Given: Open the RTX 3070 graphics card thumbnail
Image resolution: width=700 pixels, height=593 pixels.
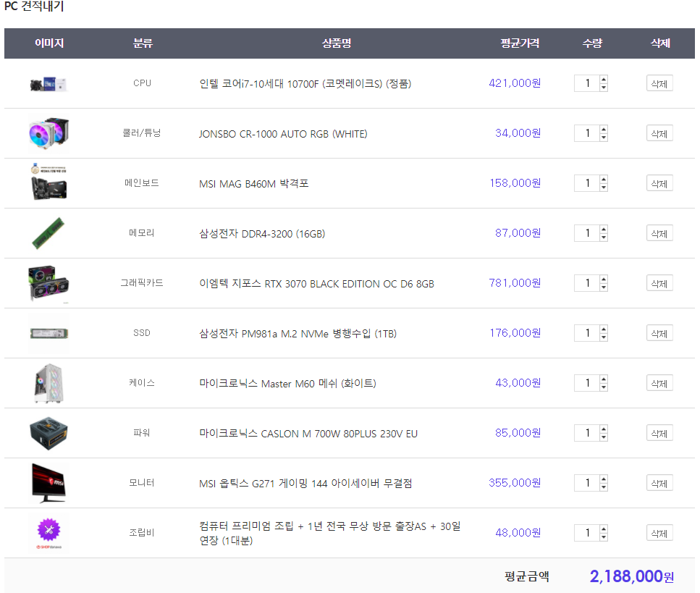Looking at the screenshot, I should tap(49, 283).
